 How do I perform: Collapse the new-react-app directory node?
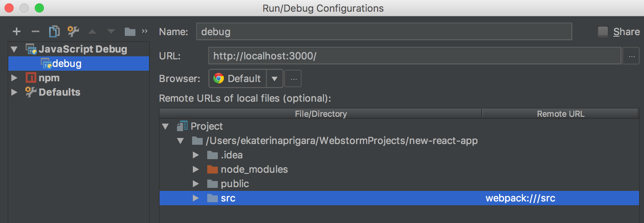pos(180,141)
